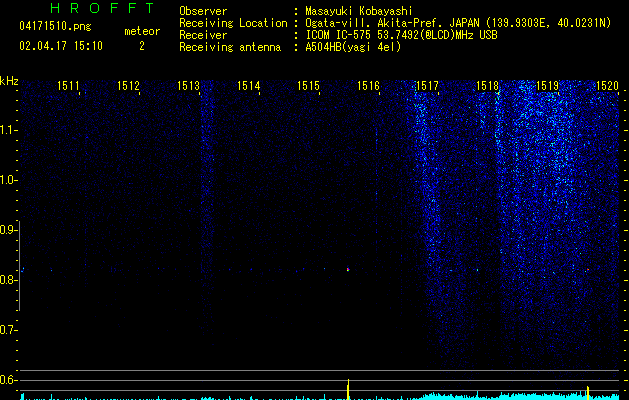Click the red echo dot near 1519

588,270
